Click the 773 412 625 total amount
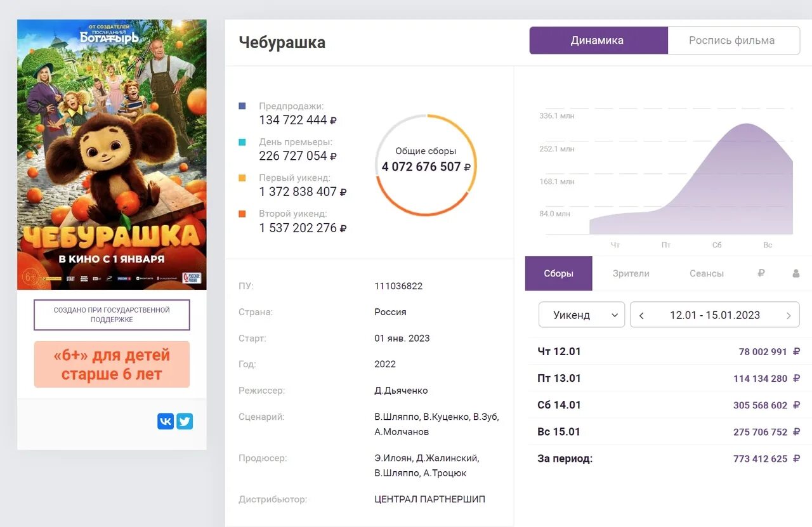812x527 pixels. click(x=760, y=459)
